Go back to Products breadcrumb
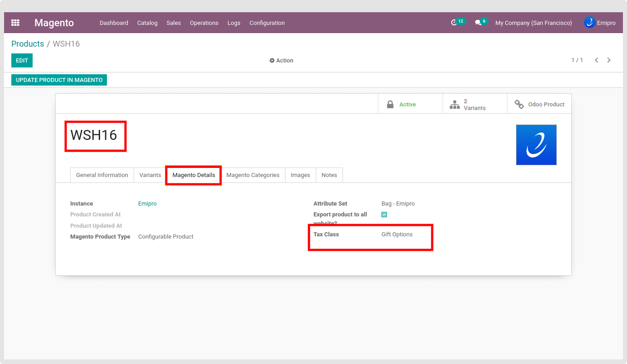This screenshot has width=627, height=364. (x=28, y=44)
